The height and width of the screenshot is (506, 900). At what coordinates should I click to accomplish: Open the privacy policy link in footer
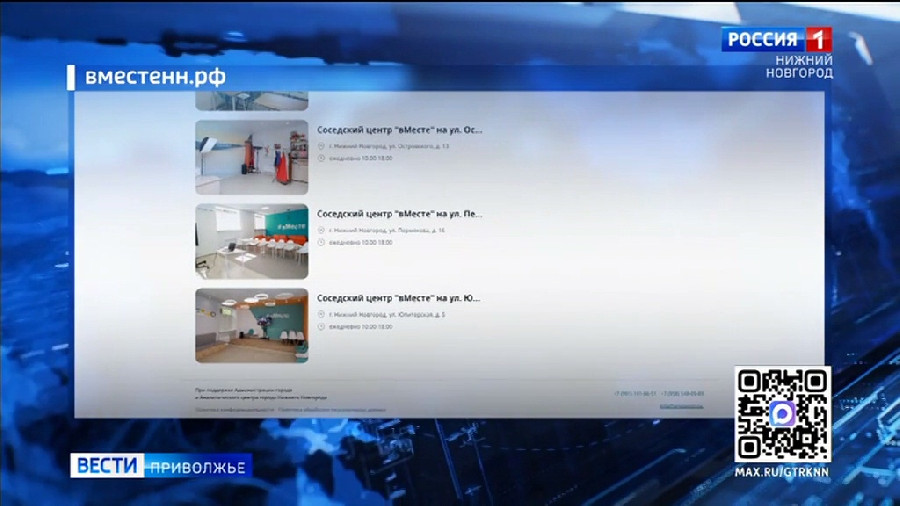[x=234, y=410]
